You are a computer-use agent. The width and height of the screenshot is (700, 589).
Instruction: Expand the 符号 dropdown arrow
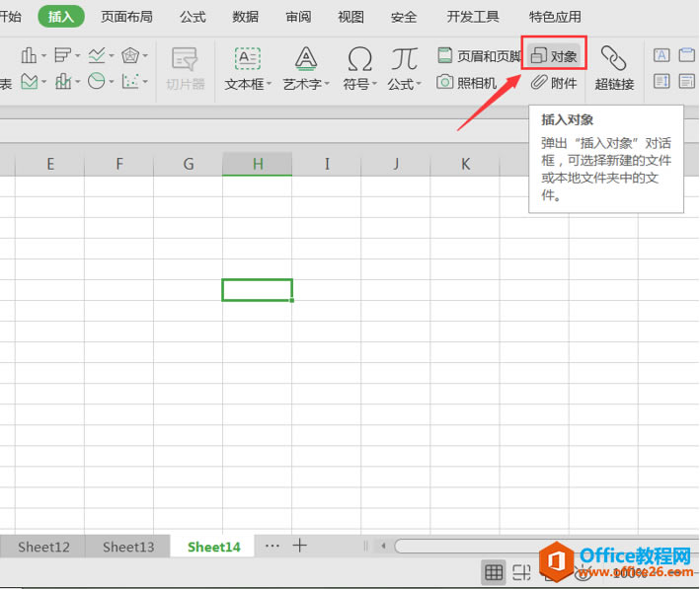pyautogui.click(x=374, y=84)
